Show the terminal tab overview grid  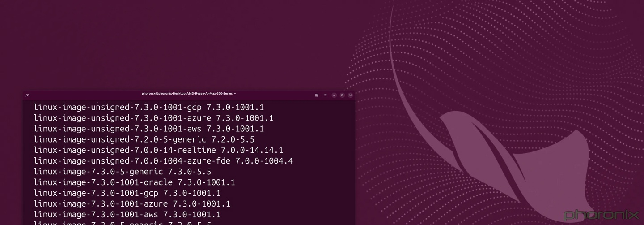pyautogui.click(x=317, y=95)
